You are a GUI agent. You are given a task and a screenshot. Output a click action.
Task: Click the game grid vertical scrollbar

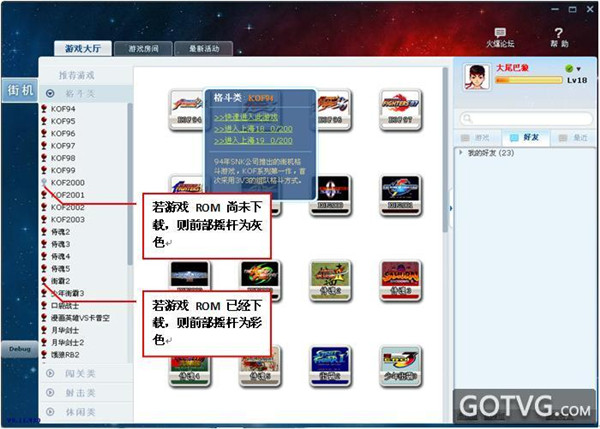pos(445,149)
